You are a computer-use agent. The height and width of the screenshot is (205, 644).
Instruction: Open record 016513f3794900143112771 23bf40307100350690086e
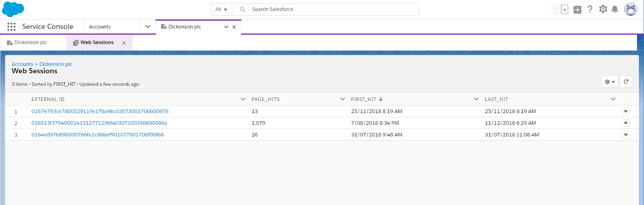click(99, 123)
